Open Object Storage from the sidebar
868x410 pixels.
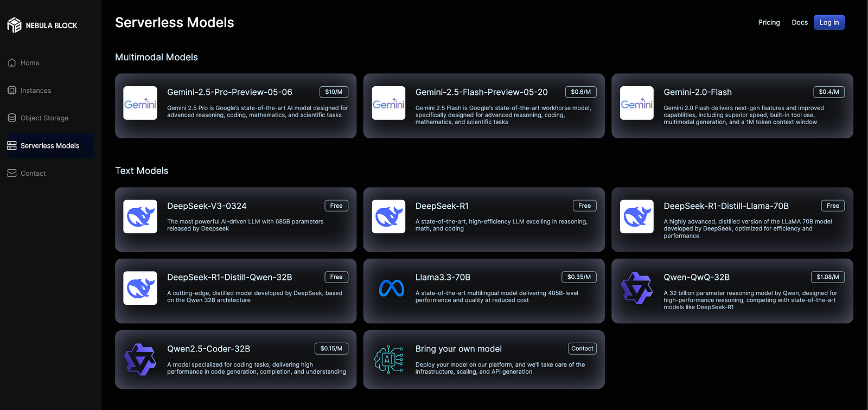click(x=50, y=118)
